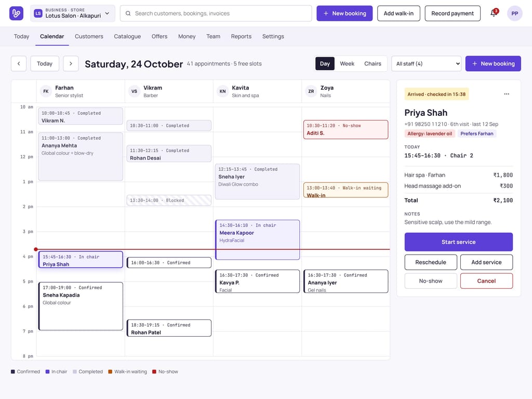Click the Start service button

(x=458, y=242)
